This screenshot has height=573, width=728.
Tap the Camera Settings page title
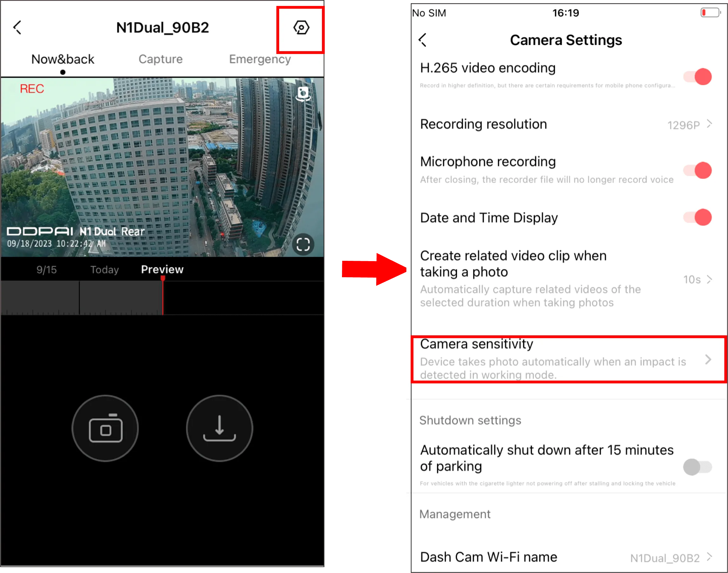click(x=566, y=40)
